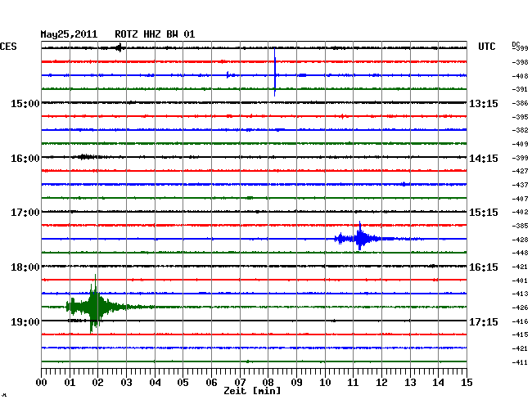Click the tall blue spike near minute 08
532x404 pixels.
click(275, 73)
